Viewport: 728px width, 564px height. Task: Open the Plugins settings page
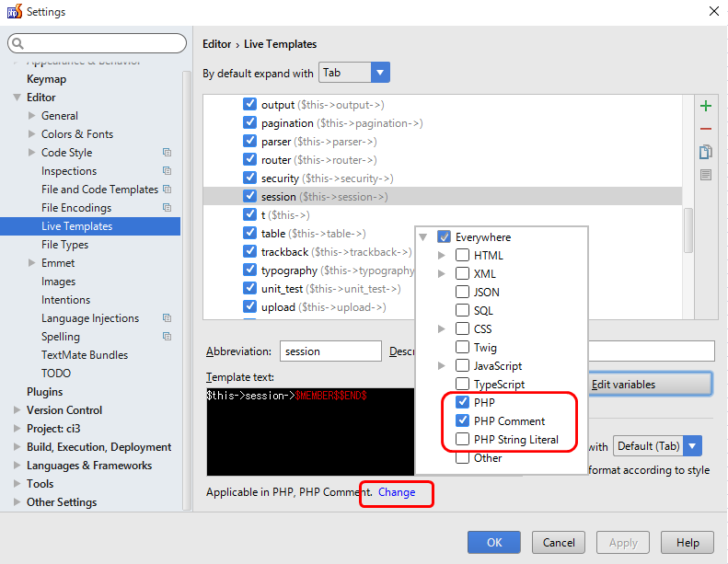point(44,392)
